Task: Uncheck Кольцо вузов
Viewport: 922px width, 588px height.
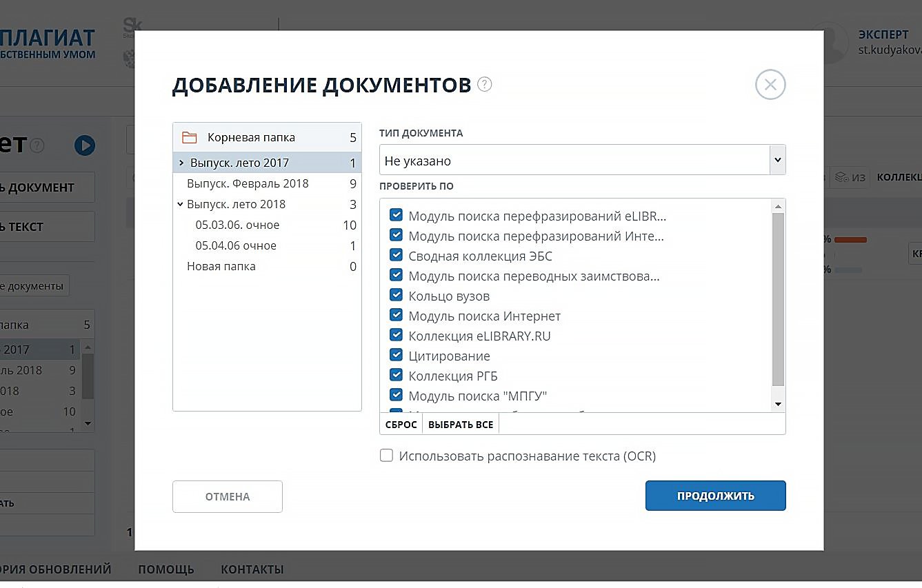Action: (x=396, y=296)
